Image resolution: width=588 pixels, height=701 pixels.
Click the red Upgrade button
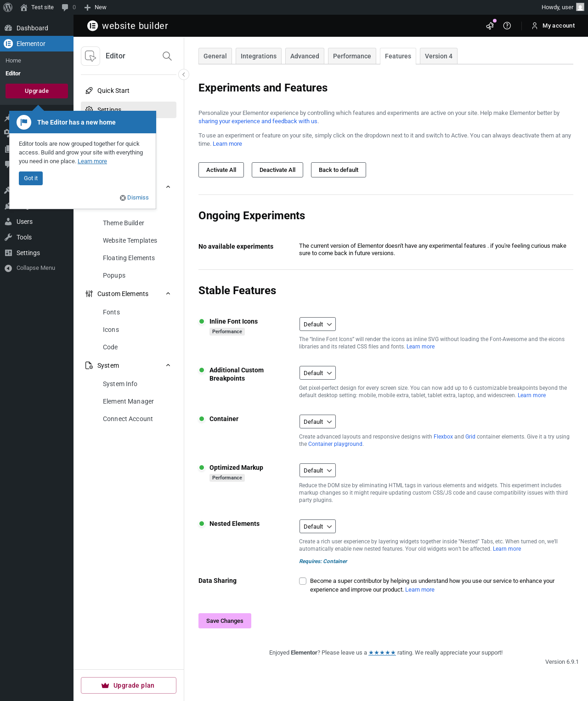point(37,91)
